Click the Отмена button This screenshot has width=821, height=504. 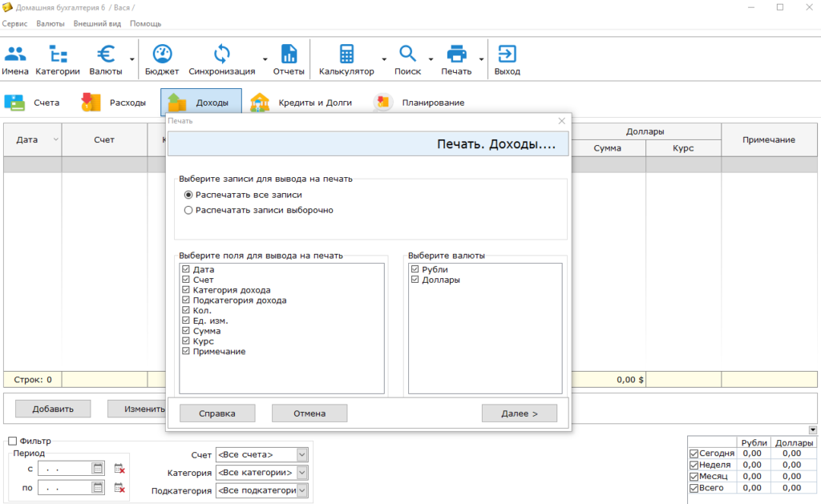309,413
